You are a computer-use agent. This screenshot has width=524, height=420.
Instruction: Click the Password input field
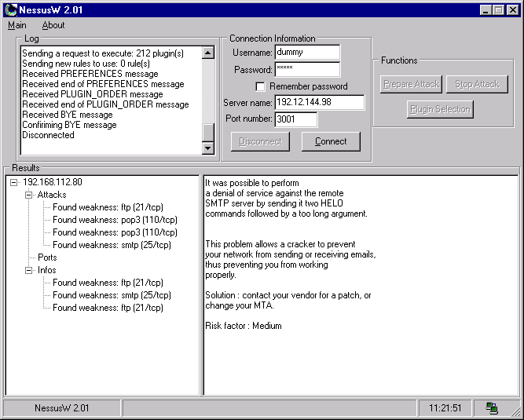pyautogui.click(x=307, y=69)
